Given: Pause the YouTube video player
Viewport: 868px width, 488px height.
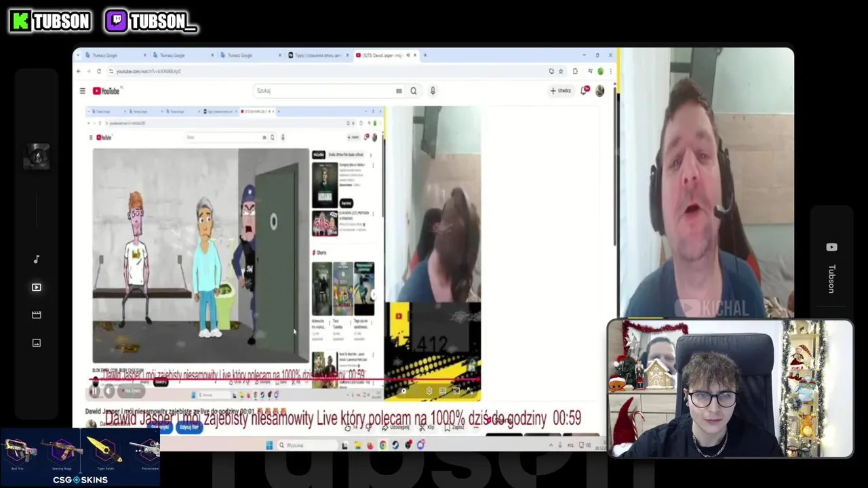Looking at the screenshot, I should 95,391.
